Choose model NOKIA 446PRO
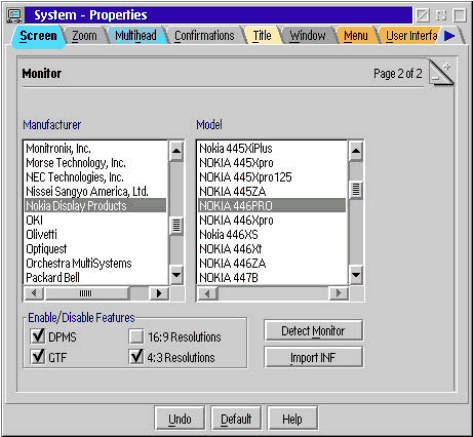The image size is (473, 437). (x=272, y=206)
